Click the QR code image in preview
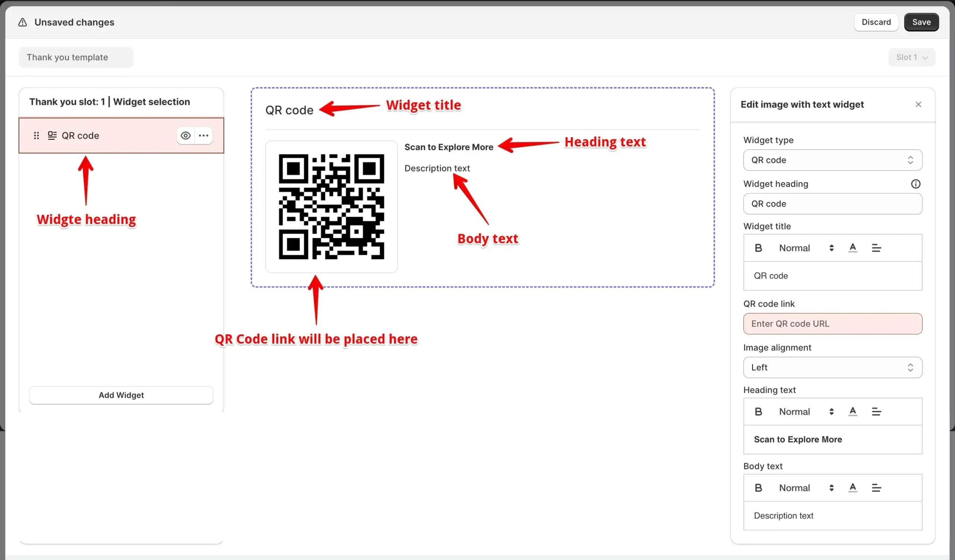This screenshot has height=560, width=955. click(x=331, y=207)
